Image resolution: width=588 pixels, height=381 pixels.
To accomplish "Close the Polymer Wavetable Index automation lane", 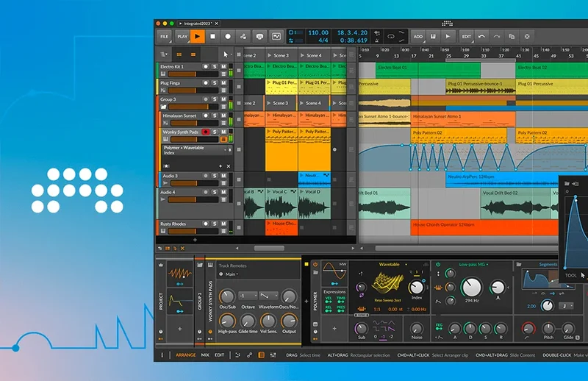I will pyautogui.click(x=229, y=166).
